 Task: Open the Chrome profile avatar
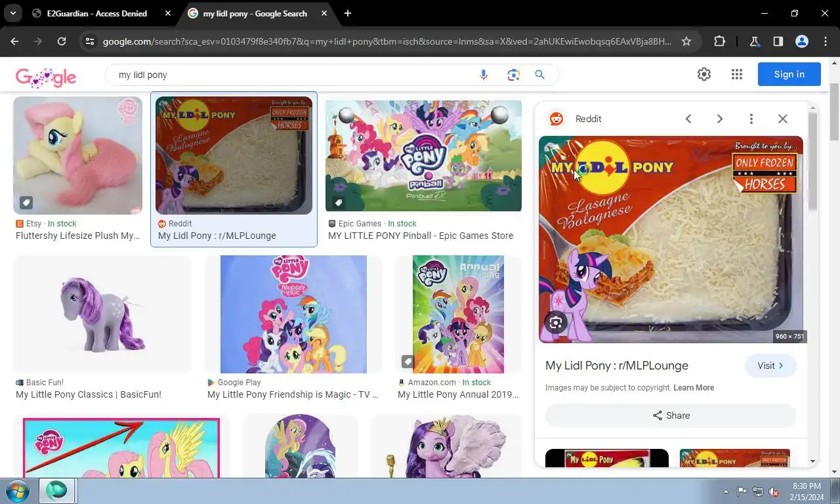coord(801,41)
